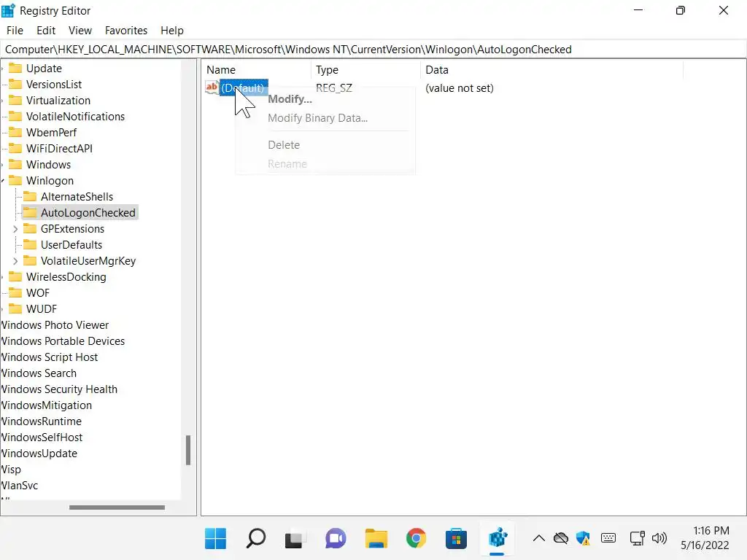The width and height of the screenshot is (747, 560).
Task: Click the string value 'ab' icon
Action: tap(212, 87)
